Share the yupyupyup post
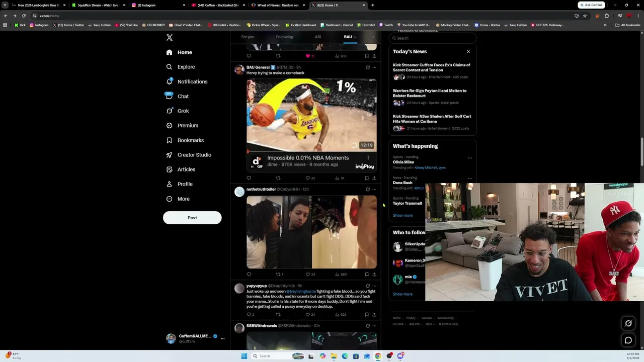This screenshot has width=644, height=362. (374, 315)
